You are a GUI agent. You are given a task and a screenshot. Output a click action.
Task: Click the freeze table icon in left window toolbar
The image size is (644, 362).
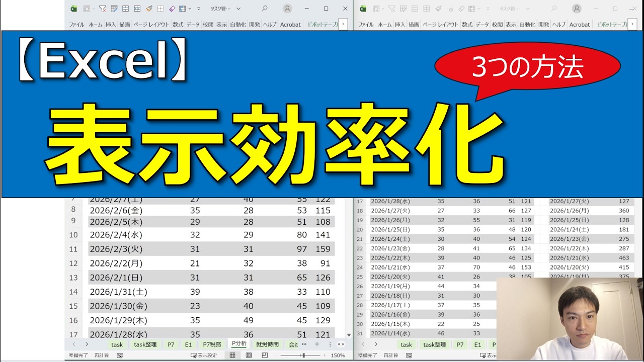tap(182, 9)
